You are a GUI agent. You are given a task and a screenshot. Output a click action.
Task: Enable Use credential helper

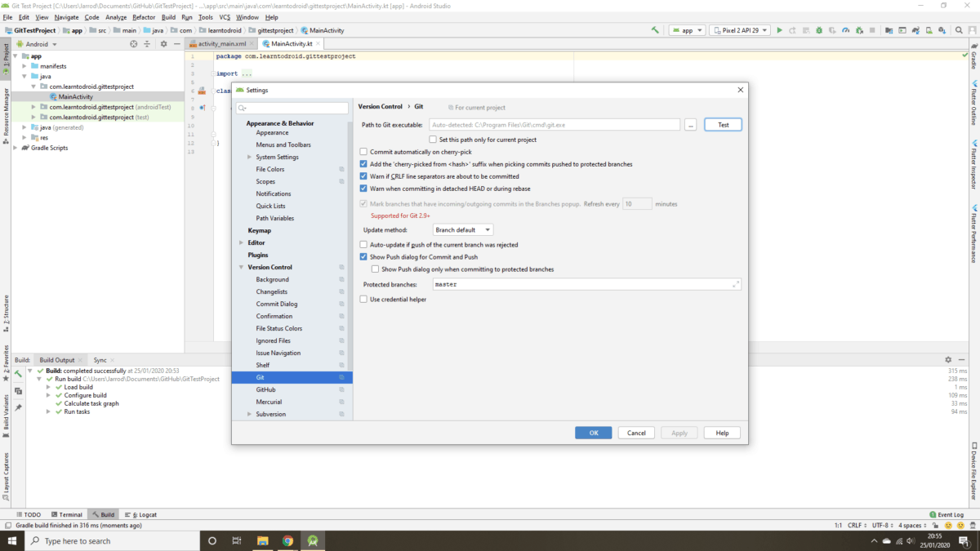[x=363, y=299]
